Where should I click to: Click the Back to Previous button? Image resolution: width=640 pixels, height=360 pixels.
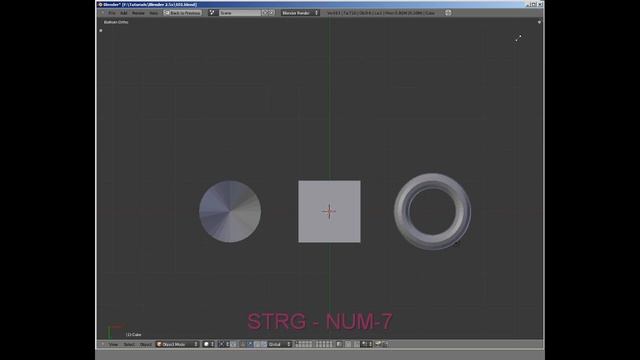[182, 13]
